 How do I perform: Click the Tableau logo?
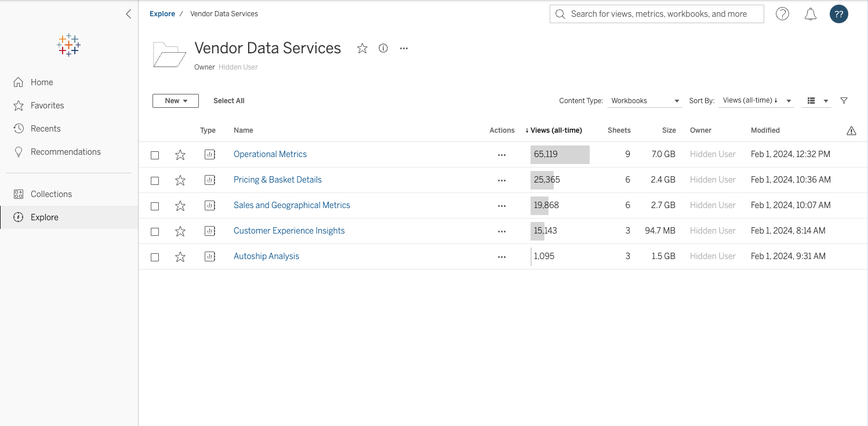69,45
